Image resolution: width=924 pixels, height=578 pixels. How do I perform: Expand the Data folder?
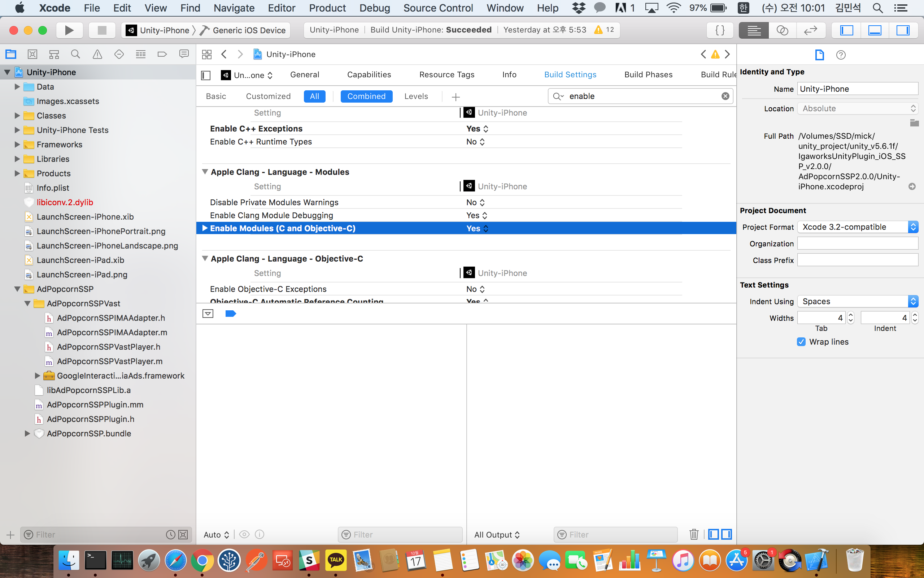coord(17,87)
